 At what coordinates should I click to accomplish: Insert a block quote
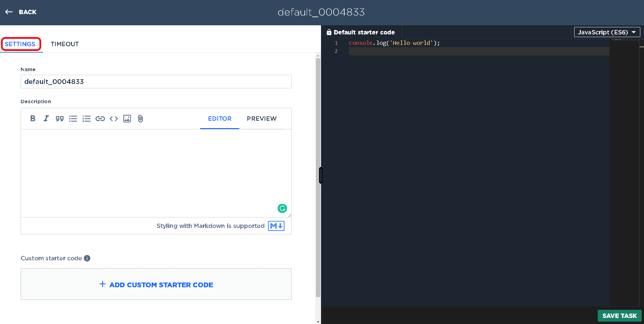[60, 119]
